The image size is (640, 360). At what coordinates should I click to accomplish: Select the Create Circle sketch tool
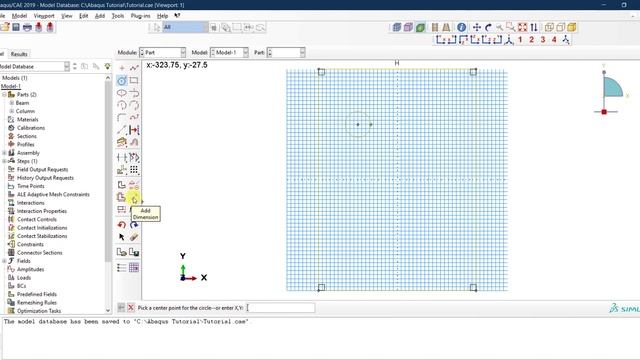click(x=122, y=80)
